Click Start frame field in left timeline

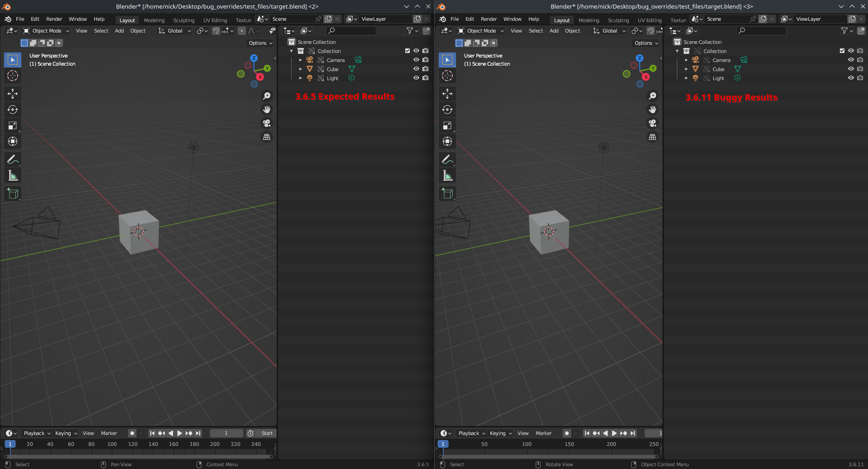point(267,433)
